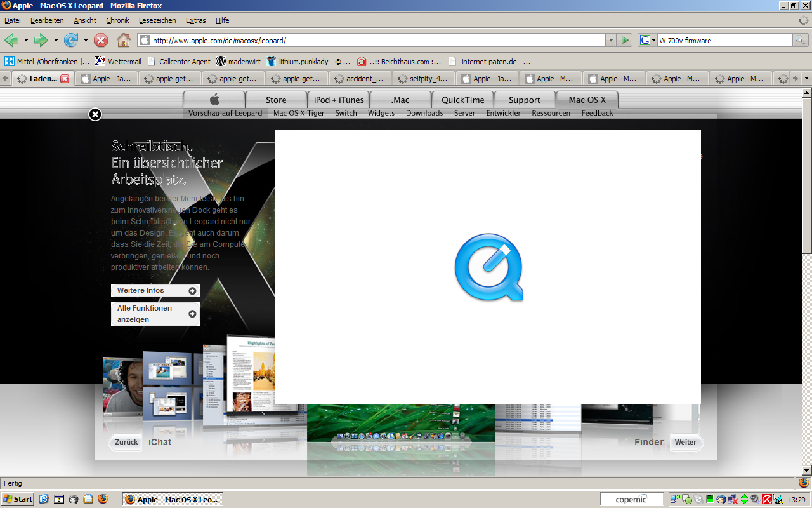812x508 pixels.
Task: Click the page vertical scrollbar
Action: click(807, 283)
